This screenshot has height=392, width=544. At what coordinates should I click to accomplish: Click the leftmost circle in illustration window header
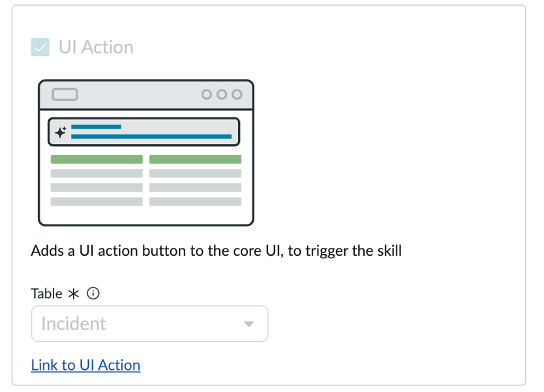(x=207, y=95)
